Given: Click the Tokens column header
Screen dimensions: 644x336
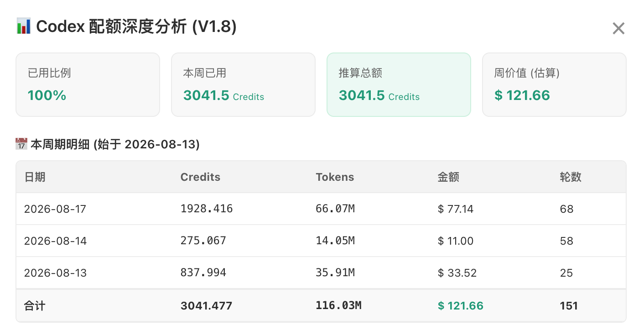Looking at the screenshot, I should click(x=335, y=177).
